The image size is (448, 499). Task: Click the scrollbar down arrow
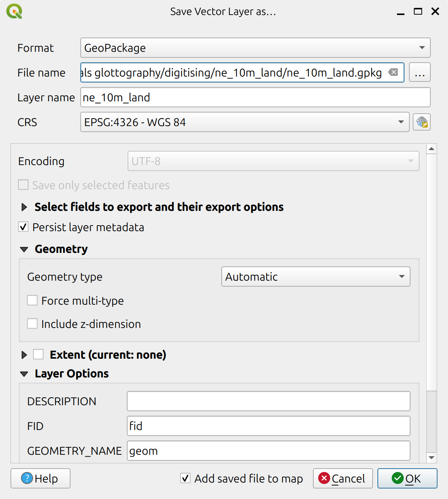(x=431, y=457)
